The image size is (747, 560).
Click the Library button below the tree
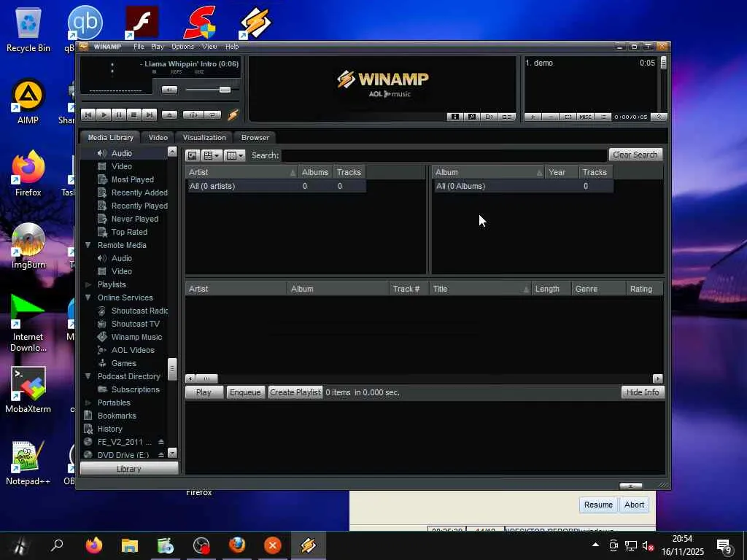point(129,469)
